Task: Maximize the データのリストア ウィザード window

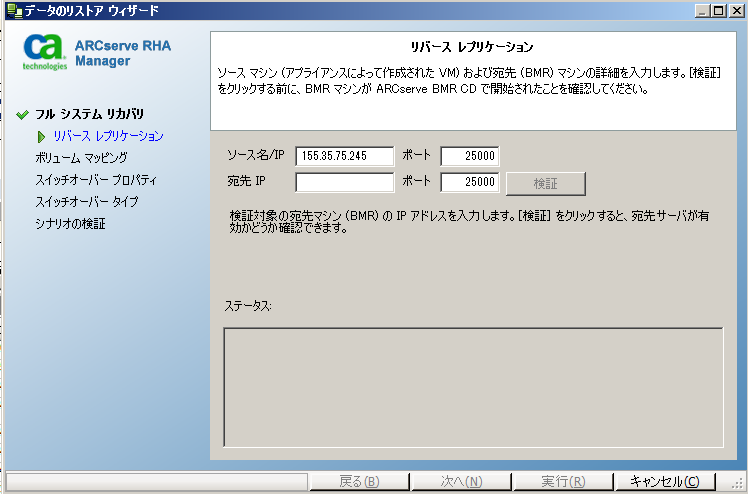Action: pyautogui.click(x=719, y=10)
